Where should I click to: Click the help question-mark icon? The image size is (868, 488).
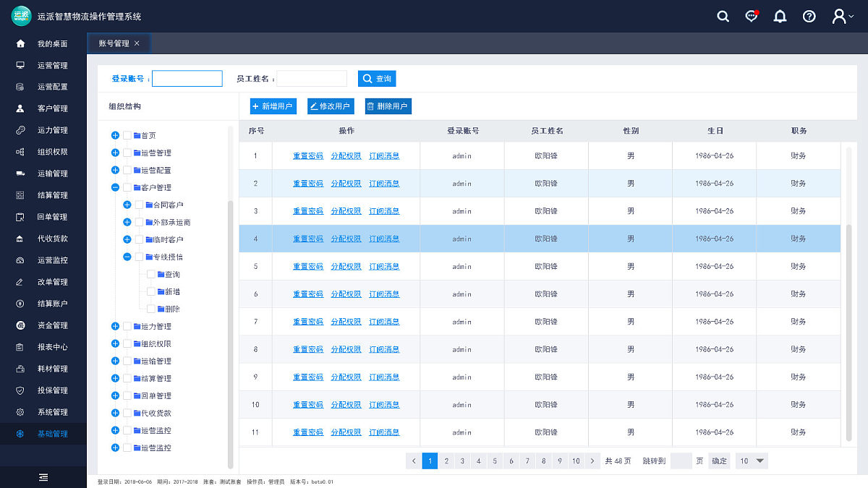click(809, 16)
